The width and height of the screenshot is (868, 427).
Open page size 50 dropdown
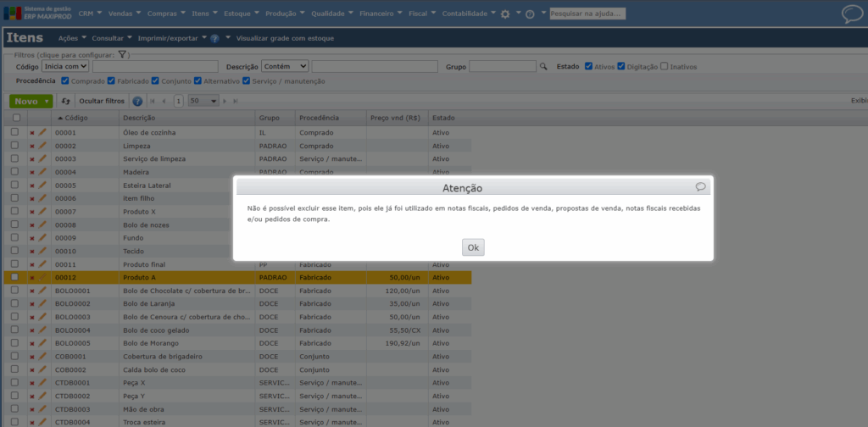(203, 101)
